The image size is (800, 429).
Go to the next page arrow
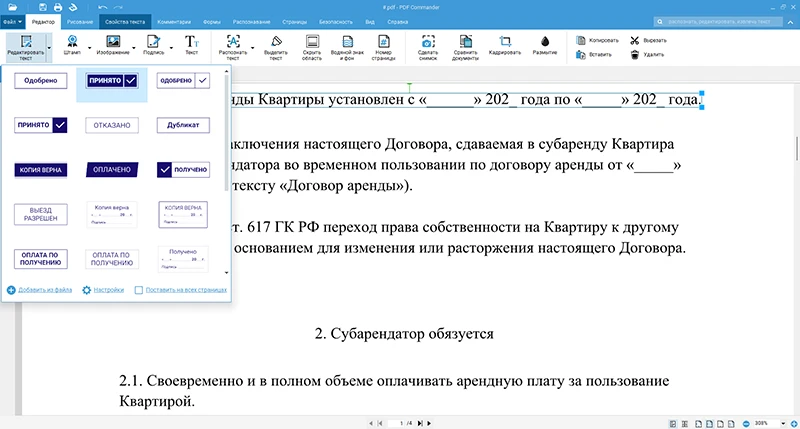tap(429, 423)
